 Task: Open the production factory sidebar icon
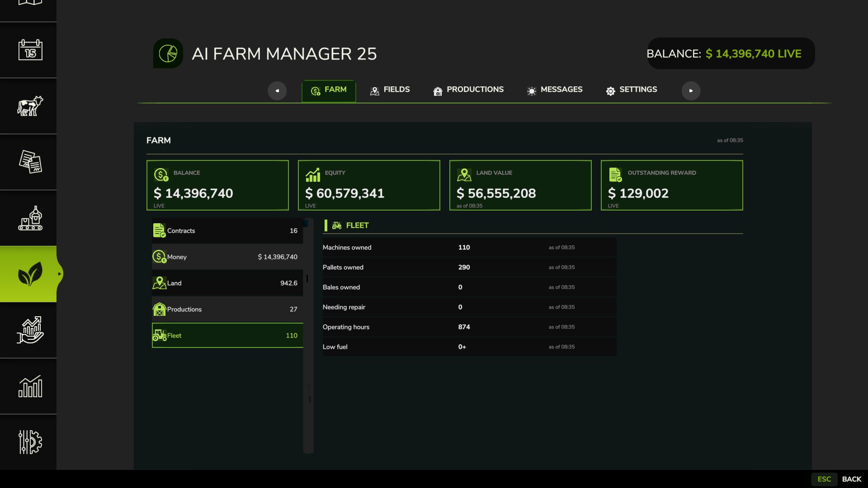(30, 218)
